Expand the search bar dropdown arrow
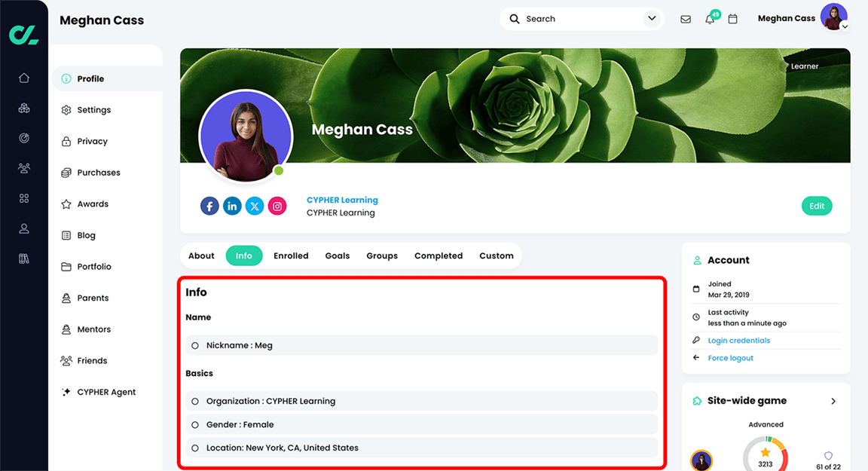This screenshot has width=868, height=471. pos(652,18)
